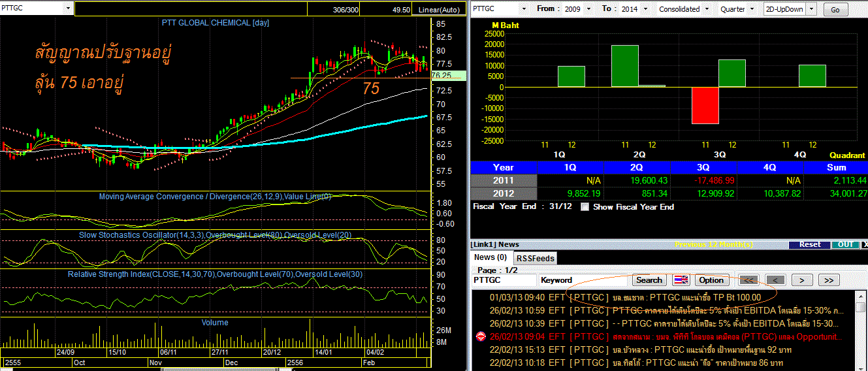This screenshot has height=371, width=868.
Task: Go to next news page with > button
Action: (802, 280)
